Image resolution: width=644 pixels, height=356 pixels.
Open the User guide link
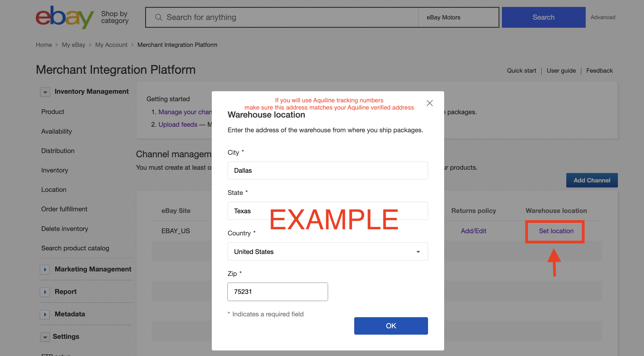coord(561,71)
